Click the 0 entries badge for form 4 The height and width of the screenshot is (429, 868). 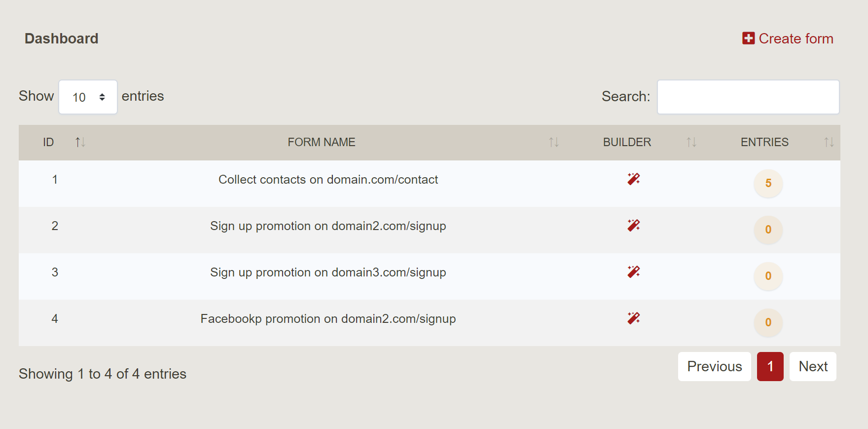(x=768, y=322)
